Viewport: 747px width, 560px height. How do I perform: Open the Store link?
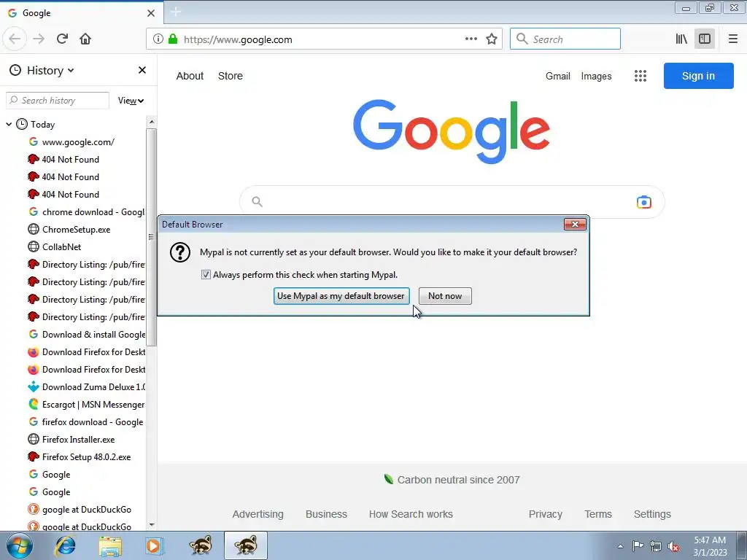tap(230, 76)
